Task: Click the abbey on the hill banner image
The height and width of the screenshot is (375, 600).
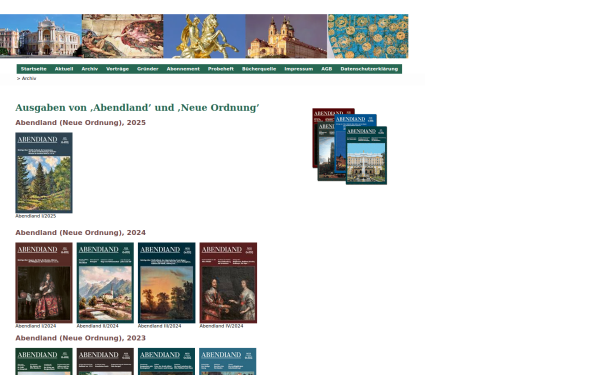Action: 286,36
